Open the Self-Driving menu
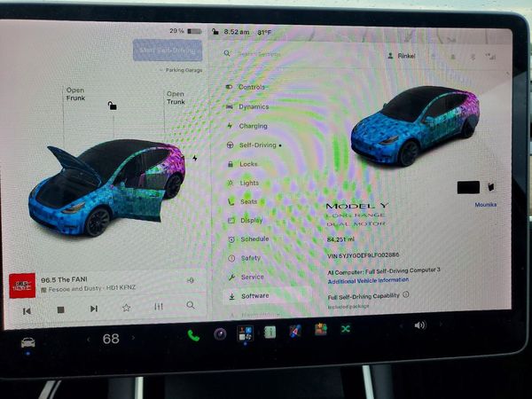The height and width of the screenshot is (399, 532). pos(254,145)
